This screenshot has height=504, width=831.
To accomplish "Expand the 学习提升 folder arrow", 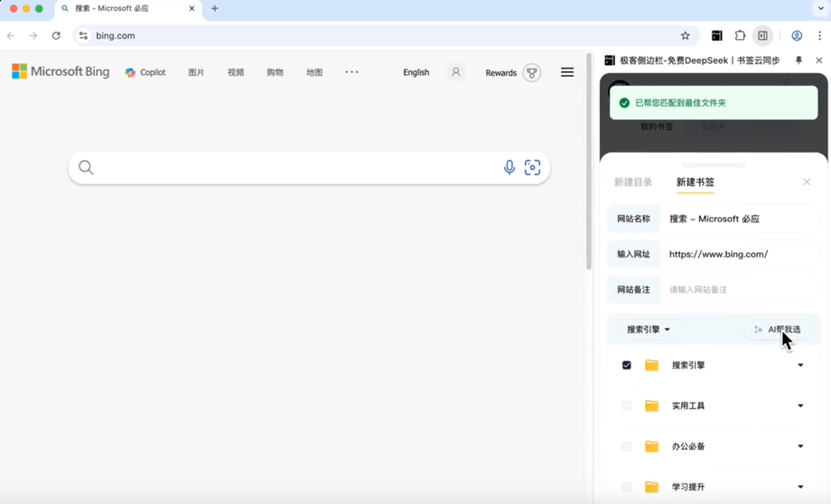I will (800, 487).
